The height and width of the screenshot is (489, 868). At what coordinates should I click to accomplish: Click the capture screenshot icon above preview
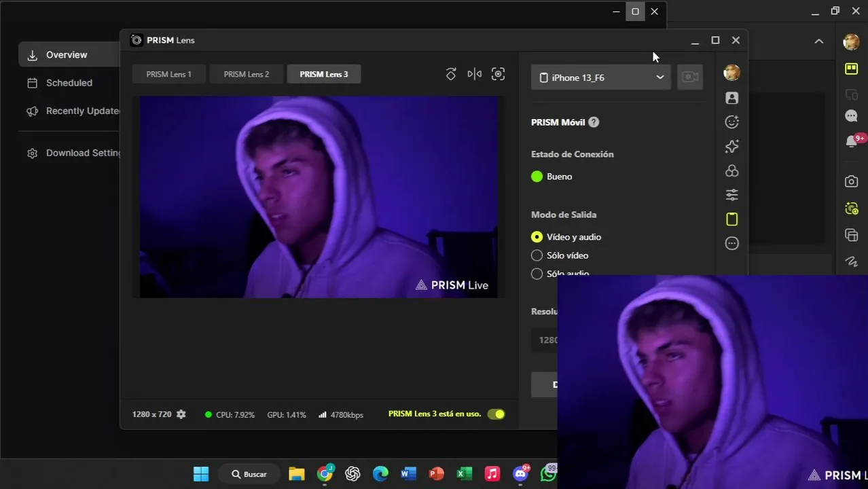(498, 74)
